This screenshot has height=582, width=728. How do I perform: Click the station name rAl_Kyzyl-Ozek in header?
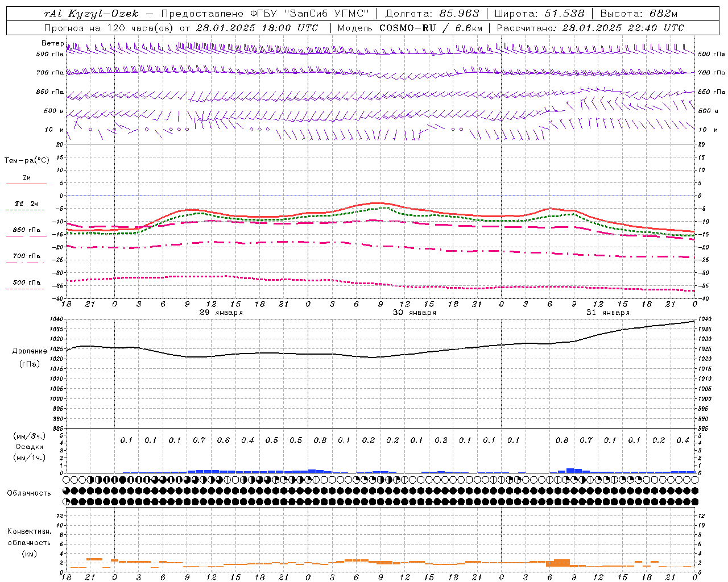click(90, 14)
